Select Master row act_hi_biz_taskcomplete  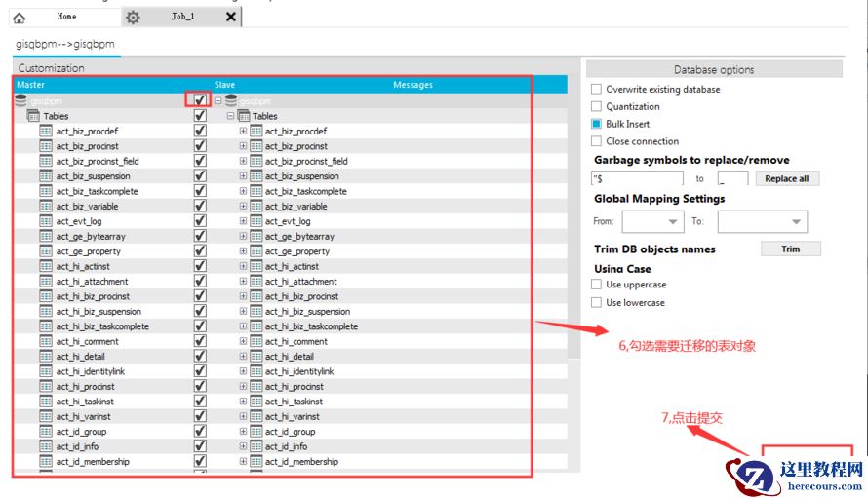click(x=102, y=326)
